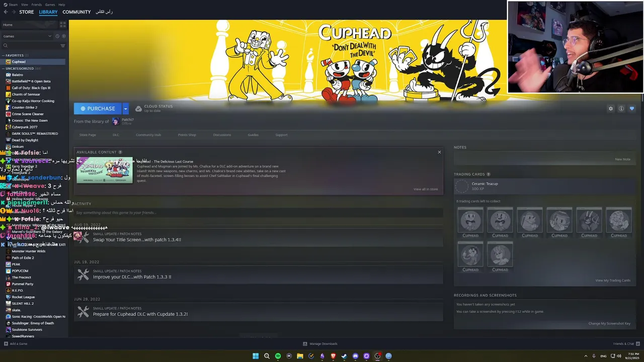
Task: Open the Guides link
Action: point(253,135)
